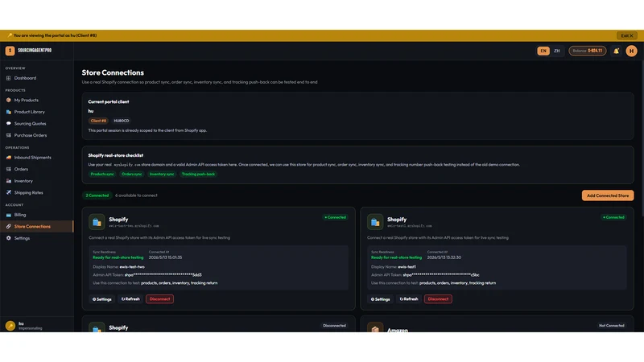Click Shopify icon of ewis-test1 store

(x=375, y=222)
